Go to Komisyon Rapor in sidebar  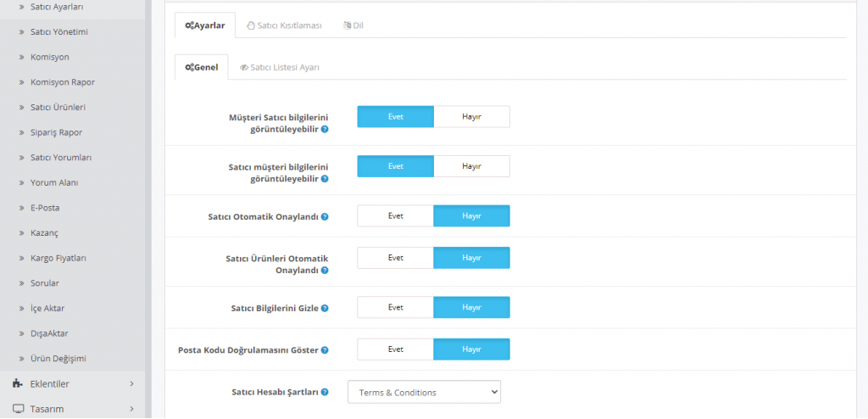coord(61,82)
